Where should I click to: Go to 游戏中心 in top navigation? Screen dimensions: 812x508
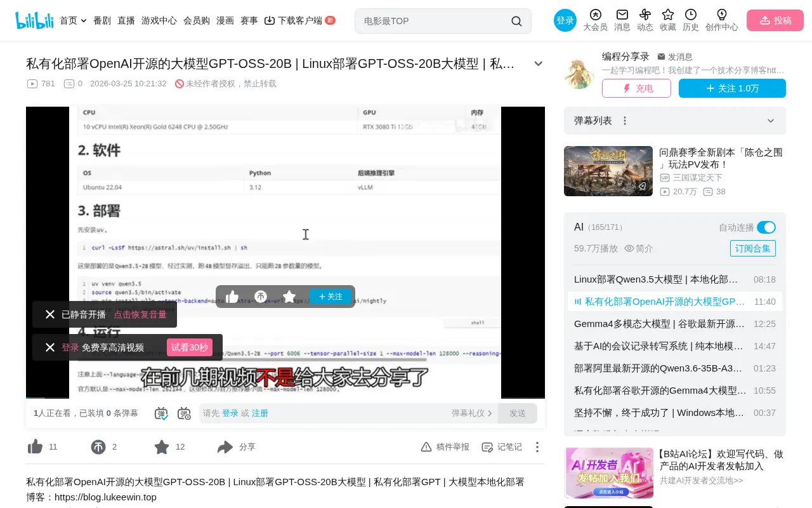(159, 20)
